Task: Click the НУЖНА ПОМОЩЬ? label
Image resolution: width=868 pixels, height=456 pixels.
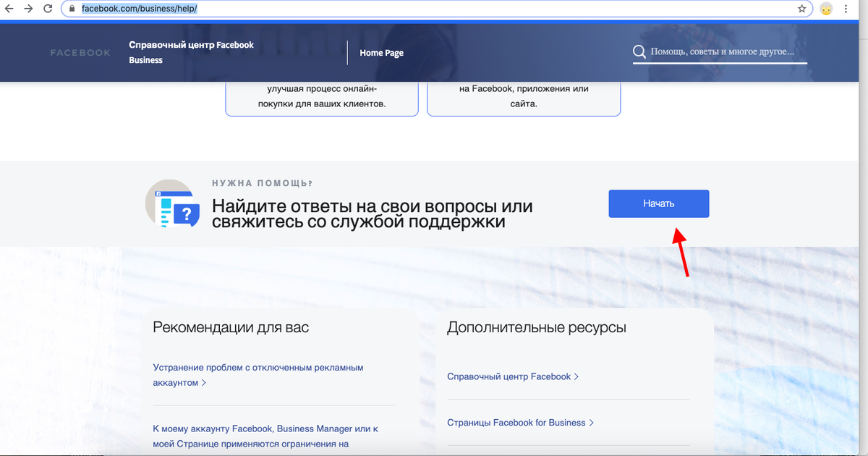Action: pos(263,184)
